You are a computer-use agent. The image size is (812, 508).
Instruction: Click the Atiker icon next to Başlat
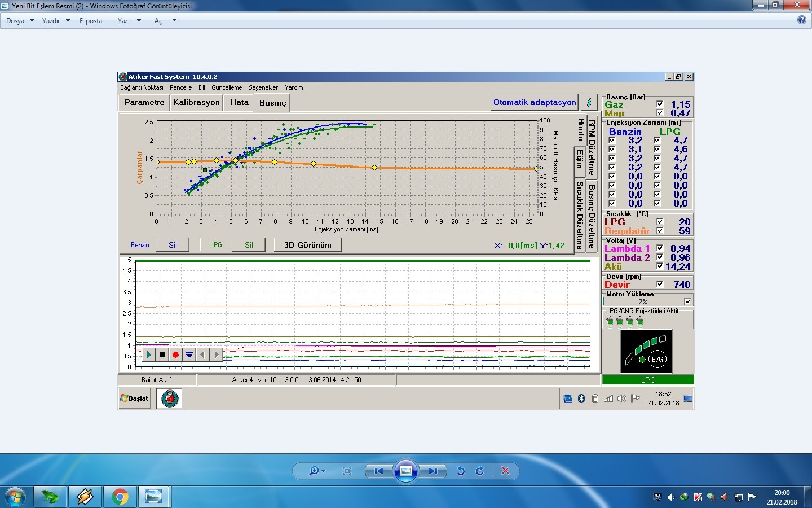point(169,398)
